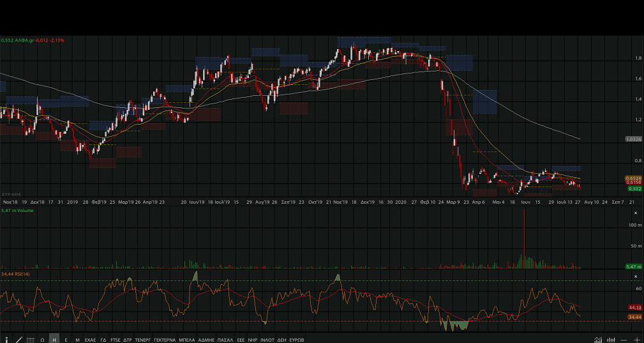Image resolution: width=644 pixels, height=343 pixels.
Task: Load the FTSE index chart
Action: tap(116, 340)
